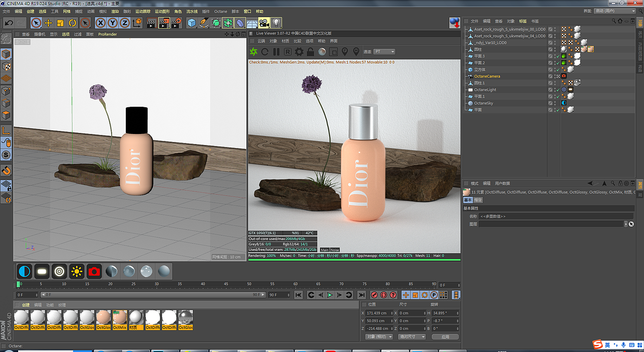Click Octane logo render start icon
644x352 pixels.
coord(254,51)
